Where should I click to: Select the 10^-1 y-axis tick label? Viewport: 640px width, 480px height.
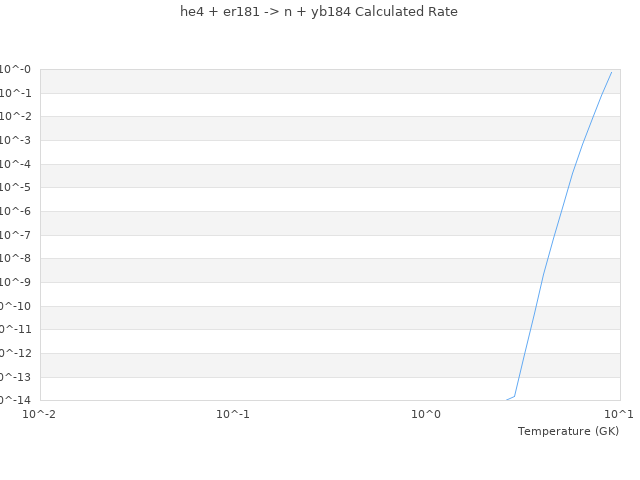15,94
